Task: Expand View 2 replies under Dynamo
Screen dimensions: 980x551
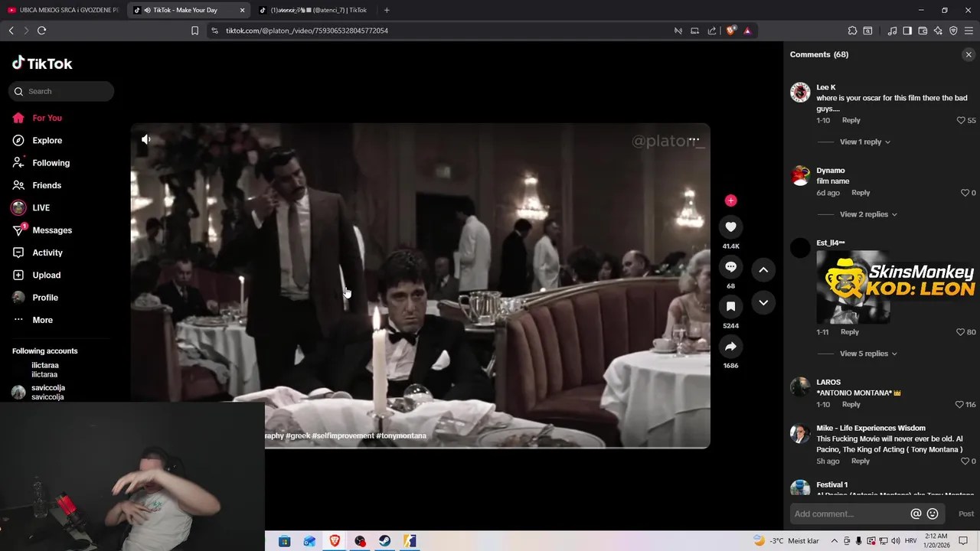Action: tap(868, 214)
